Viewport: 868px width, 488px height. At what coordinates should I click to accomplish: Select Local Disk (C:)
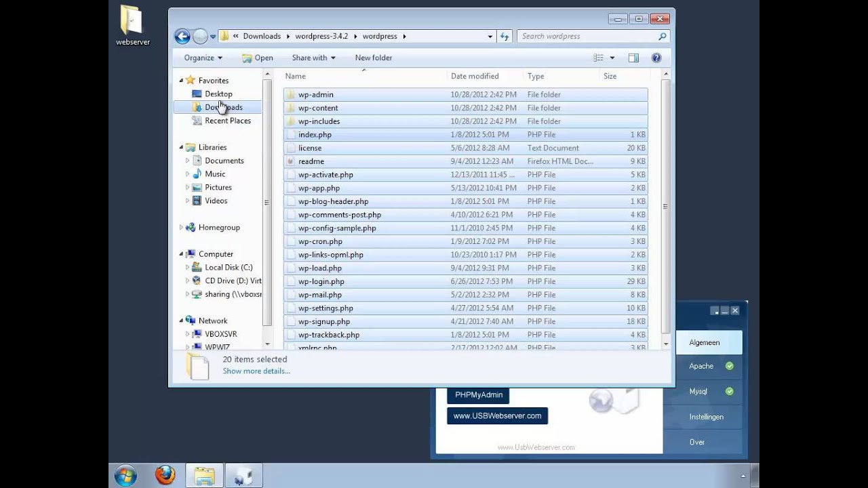click(229, 267)
